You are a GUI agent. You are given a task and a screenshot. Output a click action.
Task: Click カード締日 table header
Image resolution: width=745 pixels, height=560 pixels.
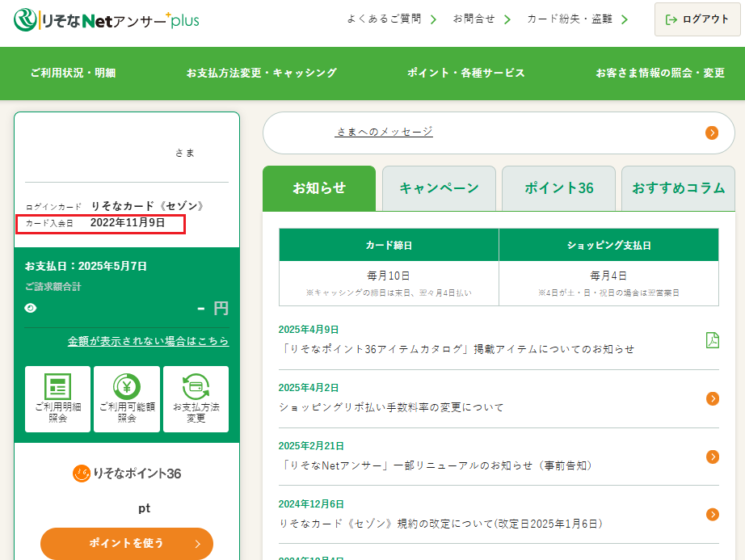click(389, 245)
